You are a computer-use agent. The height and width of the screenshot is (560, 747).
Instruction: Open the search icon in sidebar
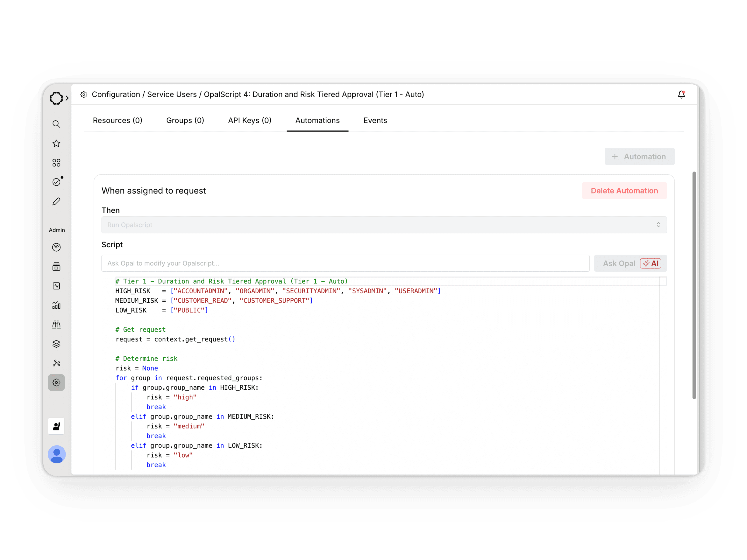tap(56, 124)
